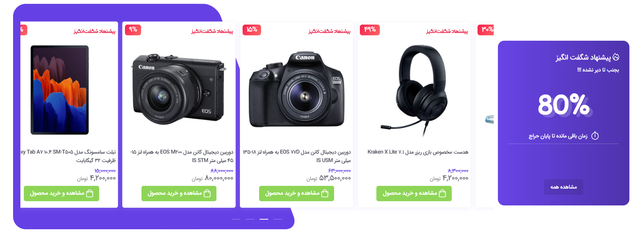
Task: Click shopping bag icon on Samsung tablet button
Action: (90, 193)
